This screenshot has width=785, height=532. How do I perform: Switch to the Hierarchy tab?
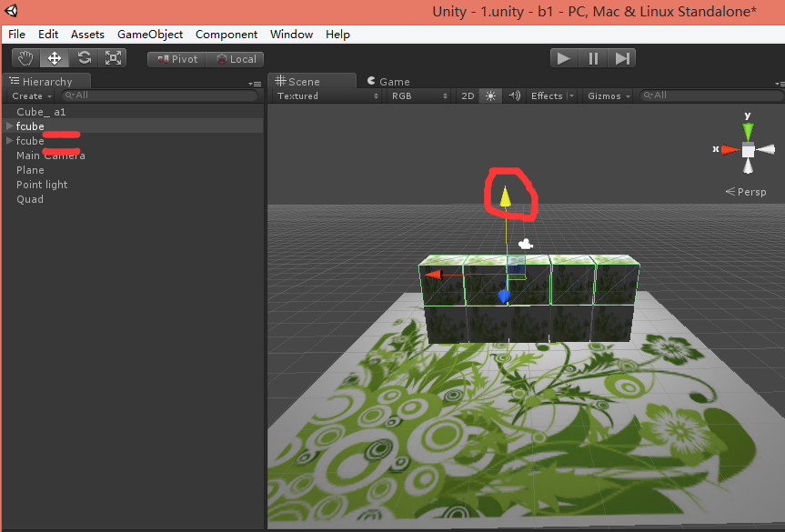46,81
